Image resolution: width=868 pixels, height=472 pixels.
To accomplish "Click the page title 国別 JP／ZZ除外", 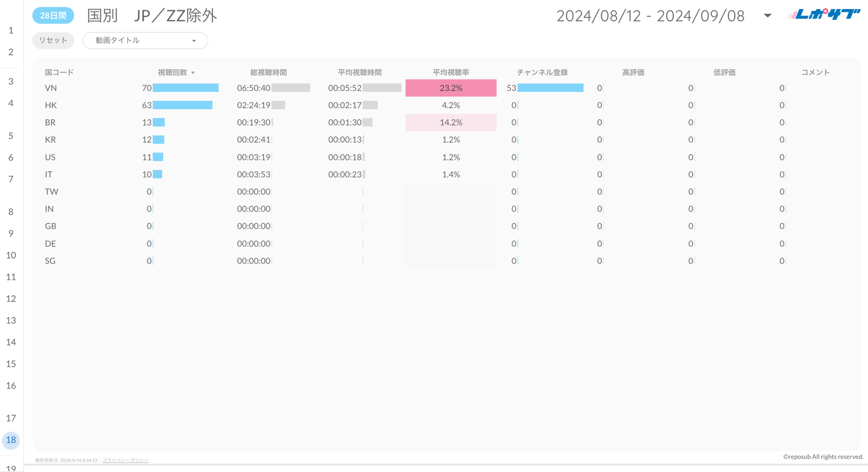I will pyautogui.click(x=152, y=16).
